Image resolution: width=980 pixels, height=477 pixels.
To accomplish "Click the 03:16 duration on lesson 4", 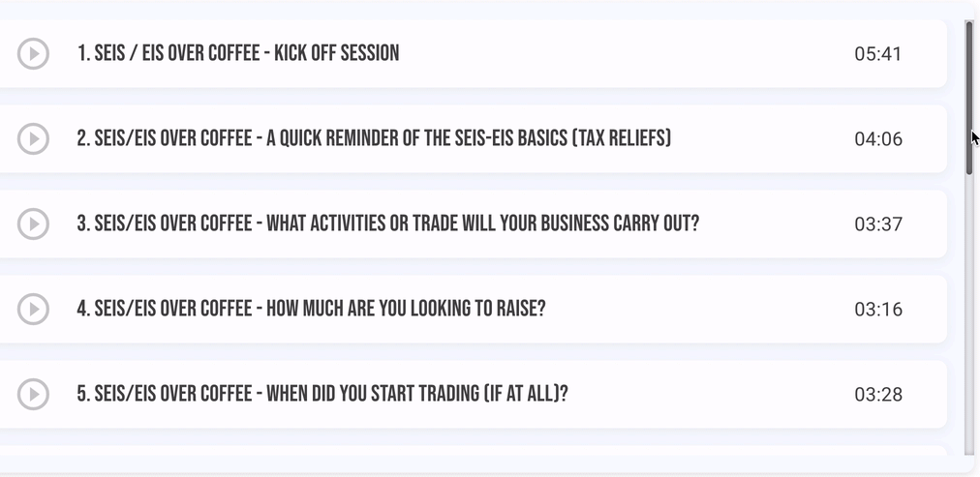I will tap(878, 309).
